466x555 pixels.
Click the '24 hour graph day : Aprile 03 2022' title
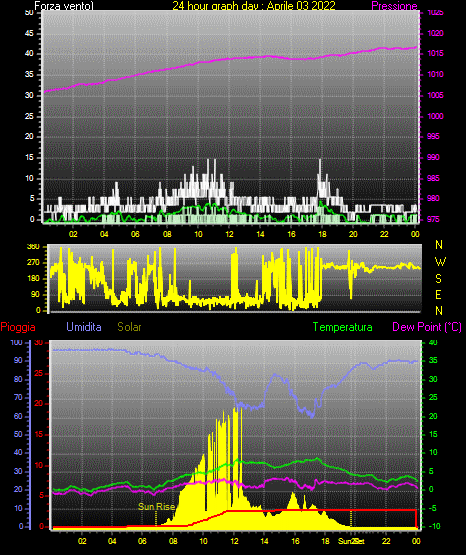(x=254, y=5)
